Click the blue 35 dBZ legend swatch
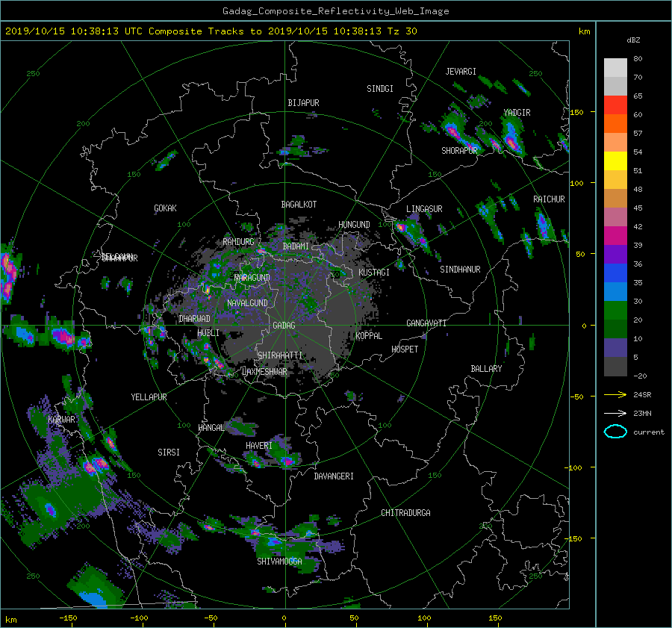 point(615,273)
